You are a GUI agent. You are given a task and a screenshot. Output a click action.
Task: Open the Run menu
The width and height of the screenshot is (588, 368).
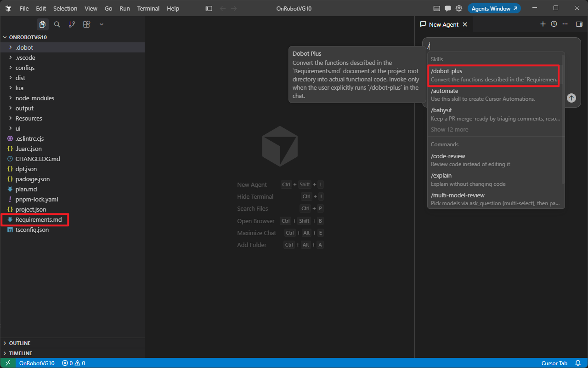pos(124,8)
